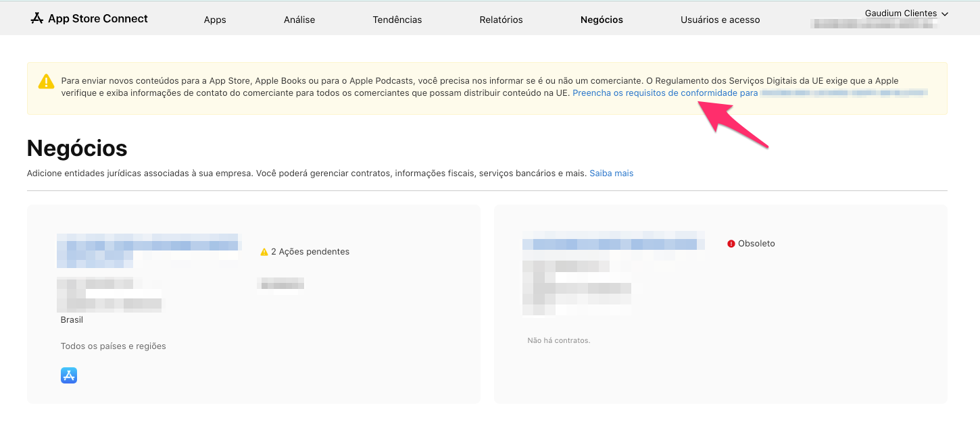Image resolution: width=980 pixels, height=424 pixels.
Task: Click the pending actions warning triangle icon
Action: pyautogui.click(x=264, y=252)
